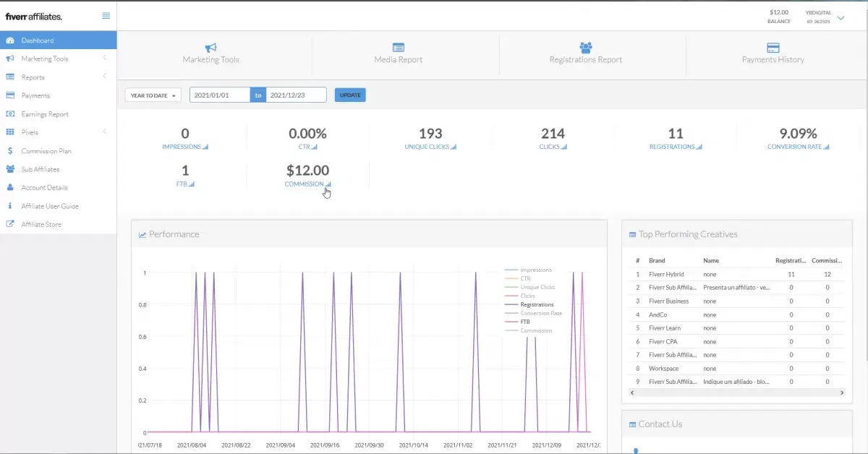Click the chart icon next to FTB

tap(192, 184)
